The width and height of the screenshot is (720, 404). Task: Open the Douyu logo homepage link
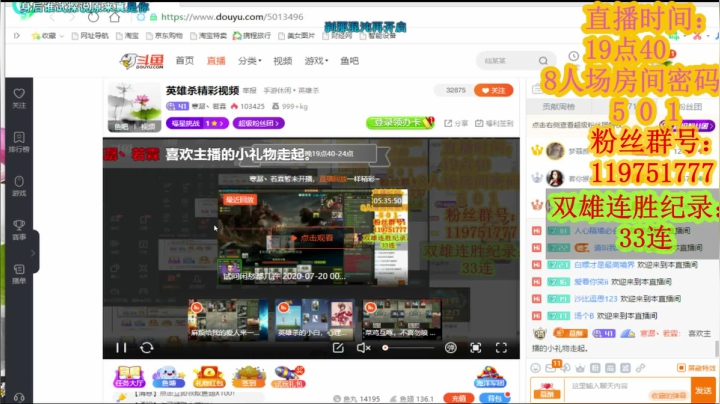click(x=141, y=61)
